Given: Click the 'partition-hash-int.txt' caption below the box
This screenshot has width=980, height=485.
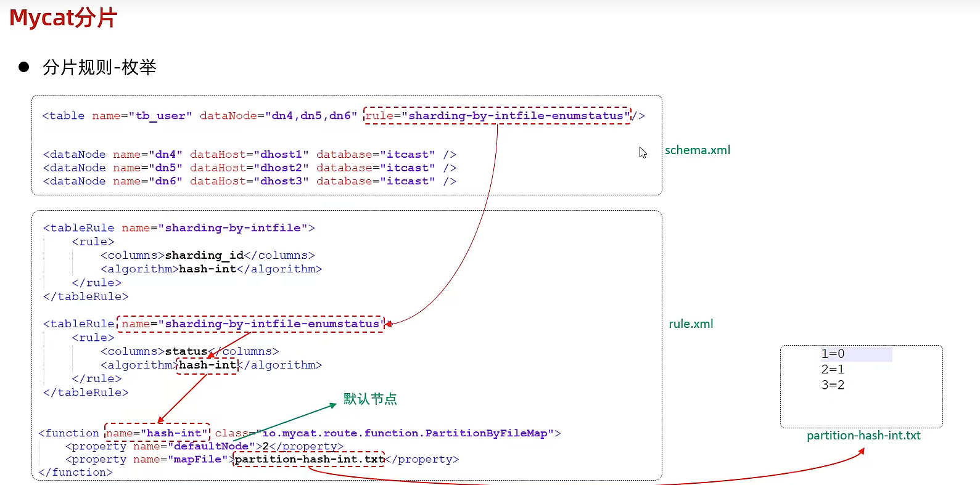Looking at the screenshot, I should (863, 435).
